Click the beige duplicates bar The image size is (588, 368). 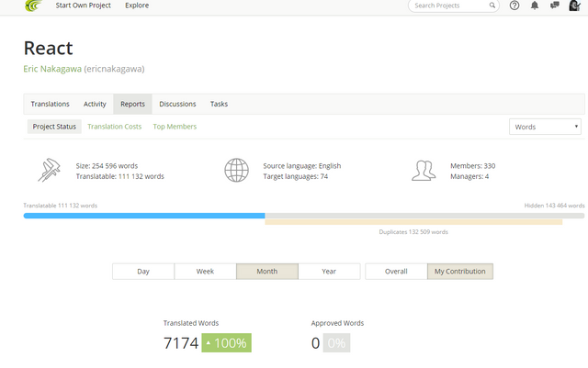pos(413,222)
